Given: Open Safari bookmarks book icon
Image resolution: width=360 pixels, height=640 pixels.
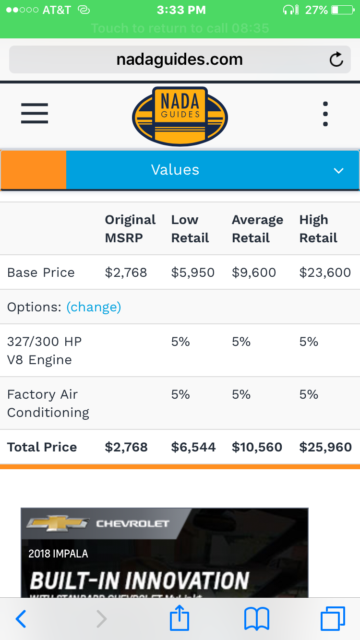Looking at the screenshot, I should [x=257, y=619].
